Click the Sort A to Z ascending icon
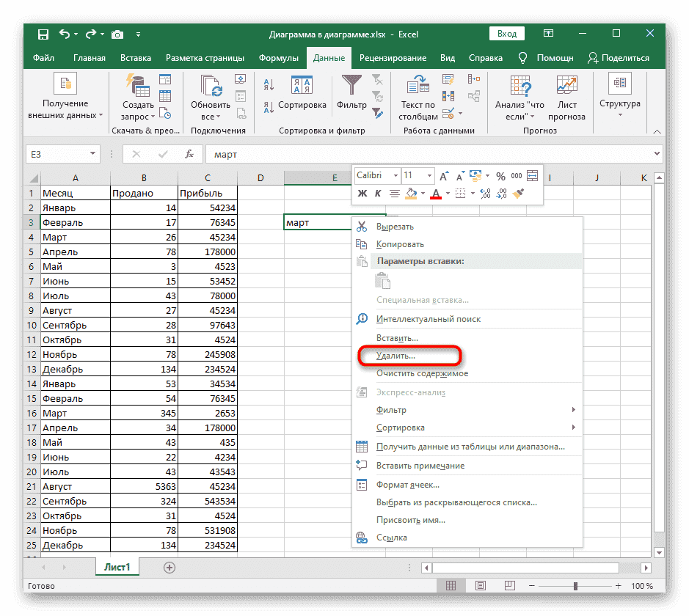The image size is (689, 616). coord(268,84)
